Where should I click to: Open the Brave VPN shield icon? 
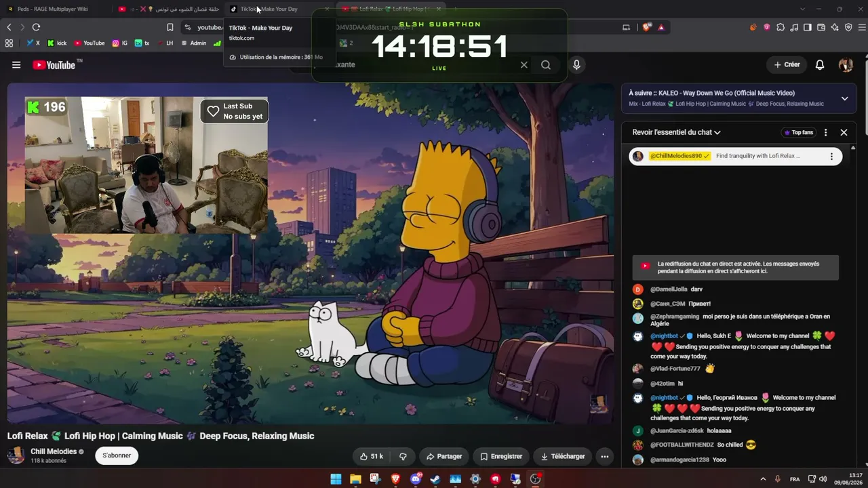pos(848,27)
